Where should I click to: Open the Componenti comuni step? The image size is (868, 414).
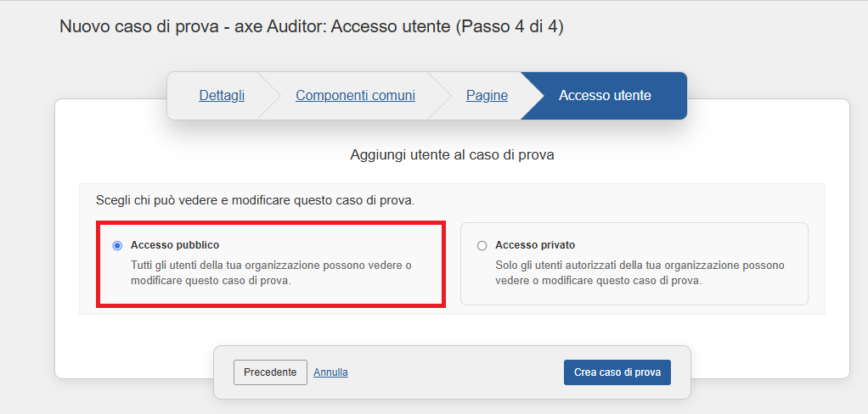(x=355, y=96)
